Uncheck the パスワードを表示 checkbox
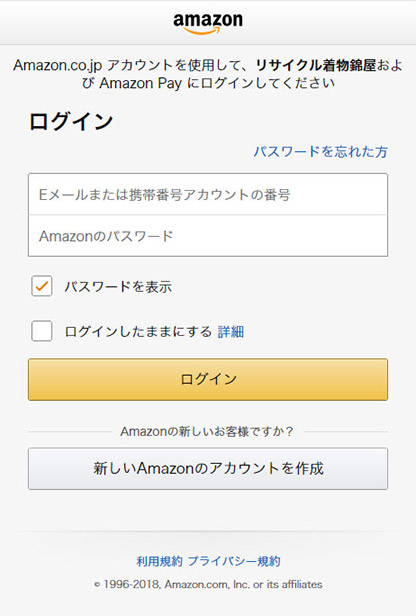416x616 pixels. pos(42,286)
